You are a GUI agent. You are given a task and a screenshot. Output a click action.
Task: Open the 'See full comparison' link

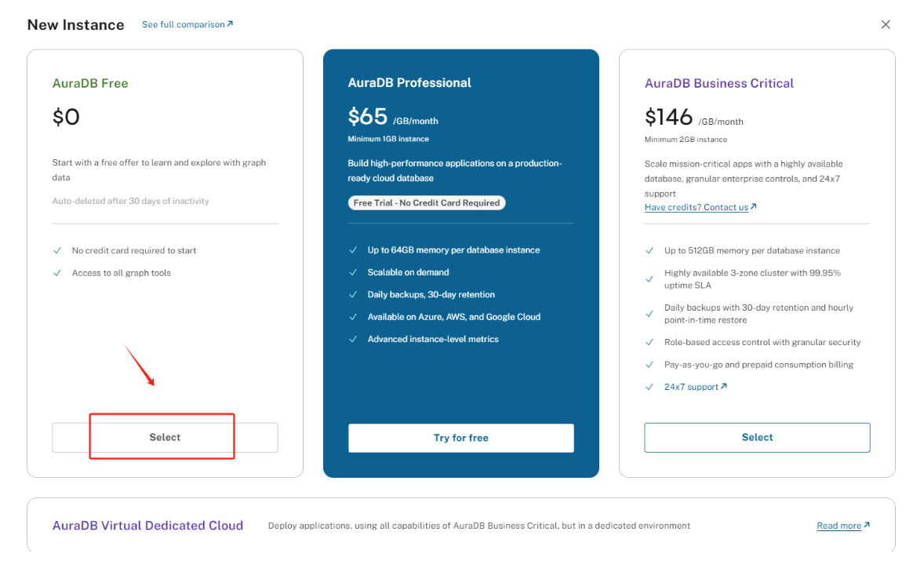tap(183, 24)
